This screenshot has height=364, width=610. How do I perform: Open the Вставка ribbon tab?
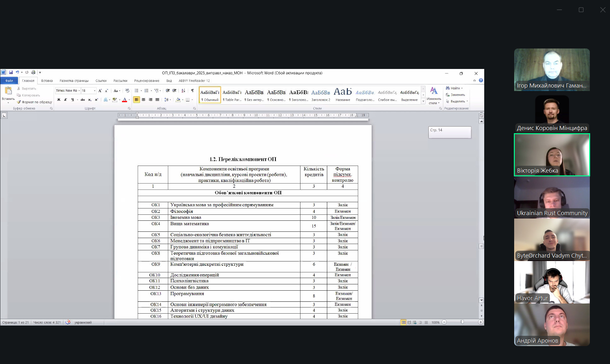click(x=47, y=81)
